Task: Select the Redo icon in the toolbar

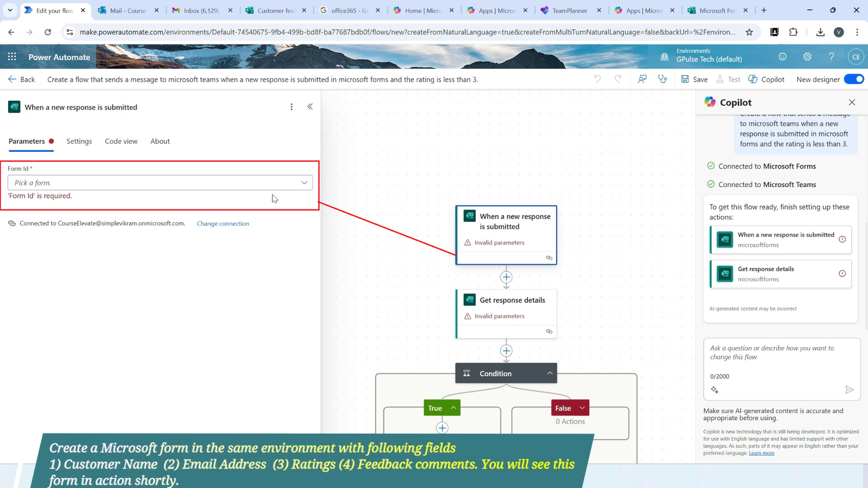Action: point(618,79)
